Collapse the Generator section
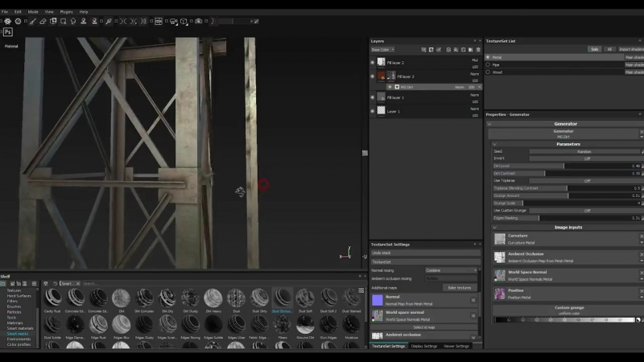This screenshot has width=644, height=362. 489,124
